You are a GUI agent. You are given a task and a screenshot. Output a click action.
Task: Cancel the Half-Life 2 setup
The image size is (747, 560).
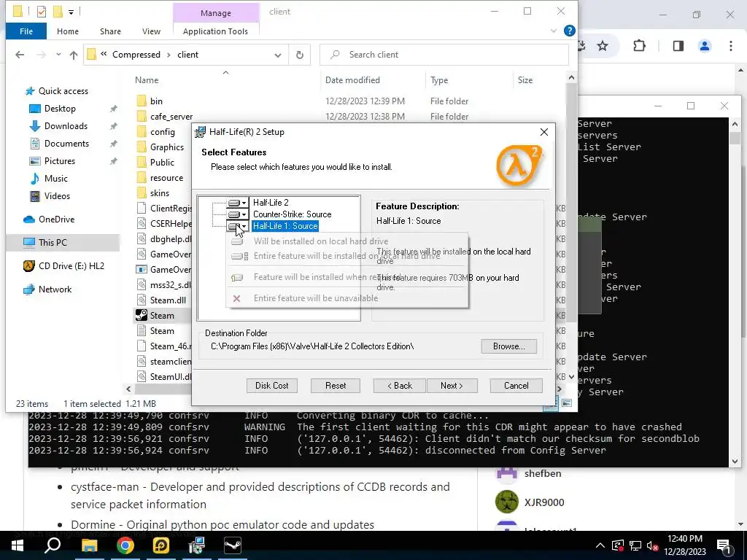click(516, 386)
